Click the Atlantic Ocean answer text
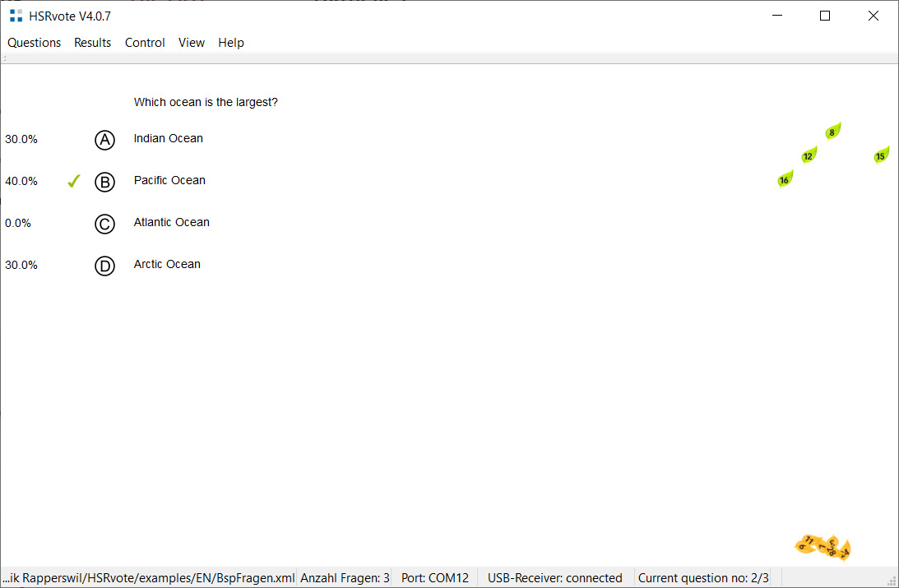 pyautogui.click(x=172, y=222)
